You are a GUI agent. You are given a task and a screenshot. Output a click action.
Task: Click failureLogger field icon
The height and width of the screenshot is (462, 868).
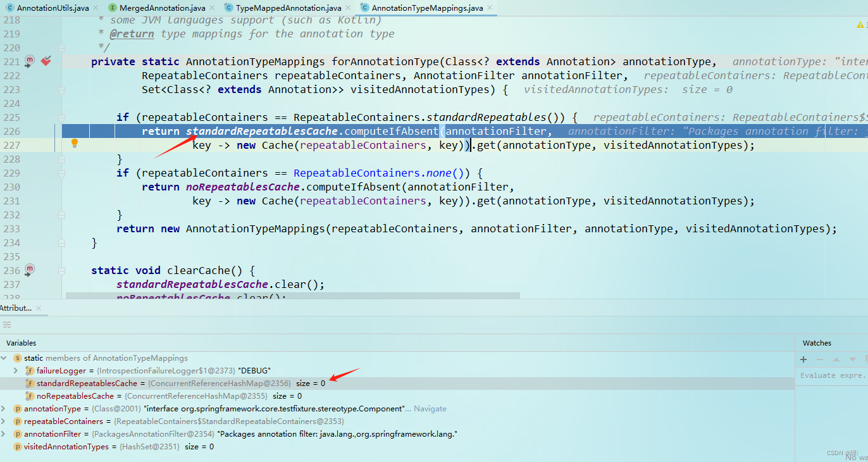29,371
